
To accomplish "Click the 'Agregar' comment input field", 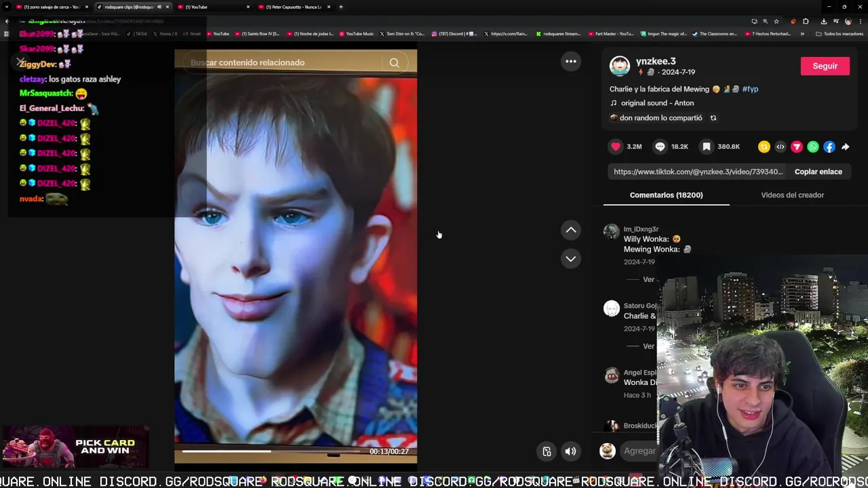I will click(639, 451).
